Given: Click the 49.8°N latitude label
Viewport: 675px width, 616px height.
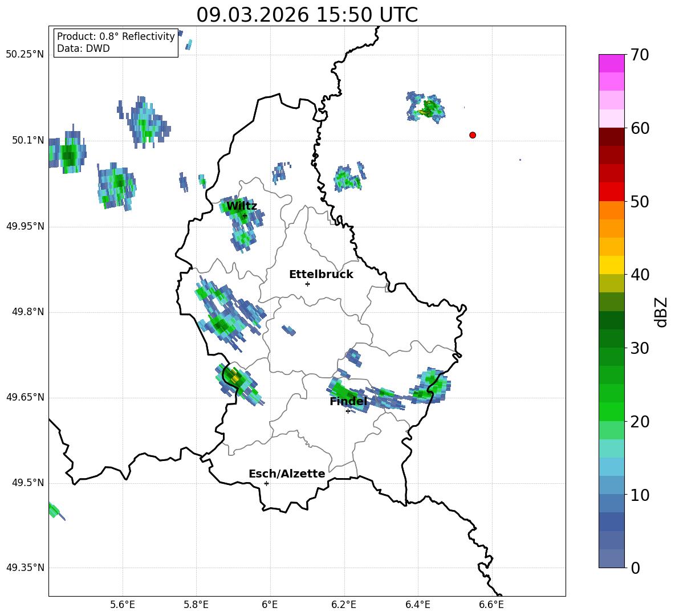Looking at the screenshot, I should pyautogui.click(x=27, y=312).
